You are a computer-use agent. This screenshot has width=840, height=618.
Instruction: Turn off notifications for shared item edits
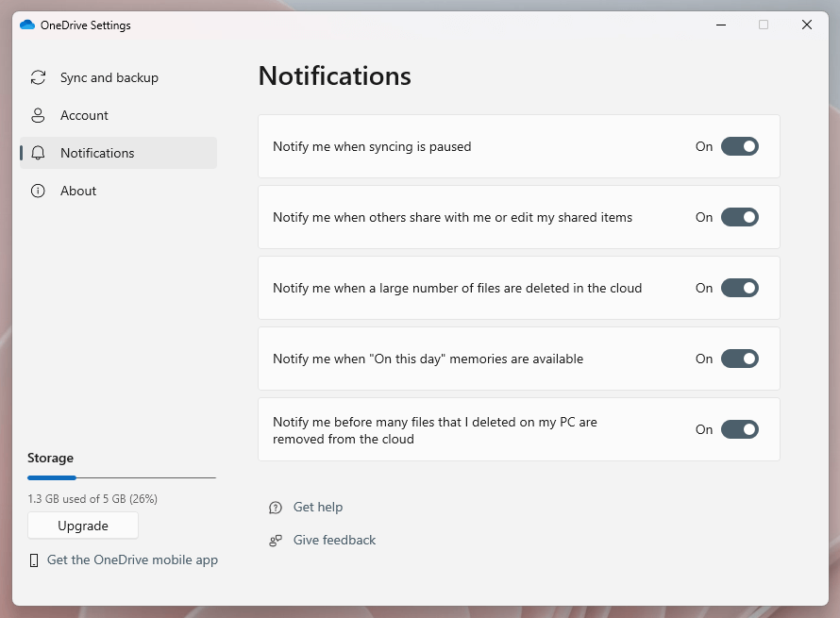[739, 217]
